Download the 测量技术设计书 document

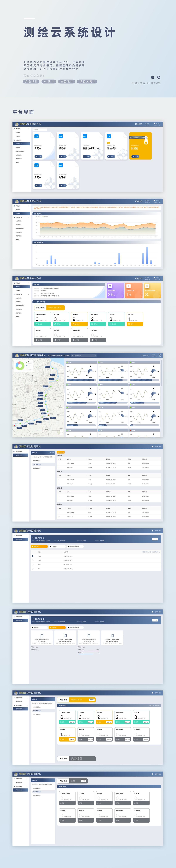pos(87,156)
